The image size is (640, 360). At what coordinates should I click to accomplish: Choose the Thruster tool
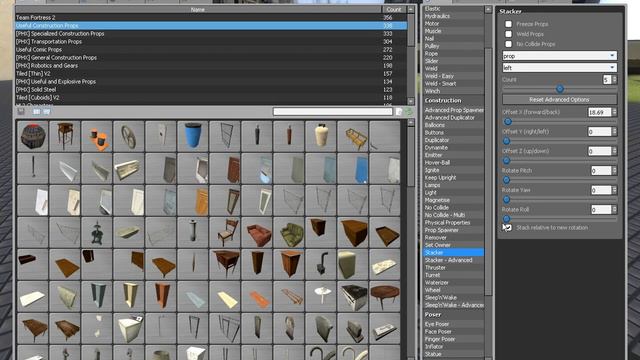(453, 268)
